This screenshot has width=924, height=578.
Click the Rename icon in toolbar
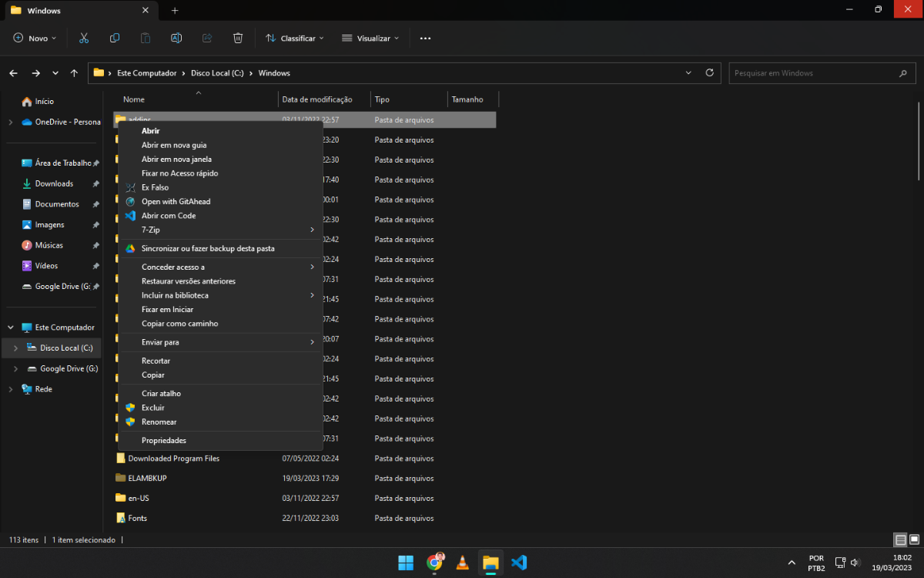pyautogui.click(x=176, y=38)
